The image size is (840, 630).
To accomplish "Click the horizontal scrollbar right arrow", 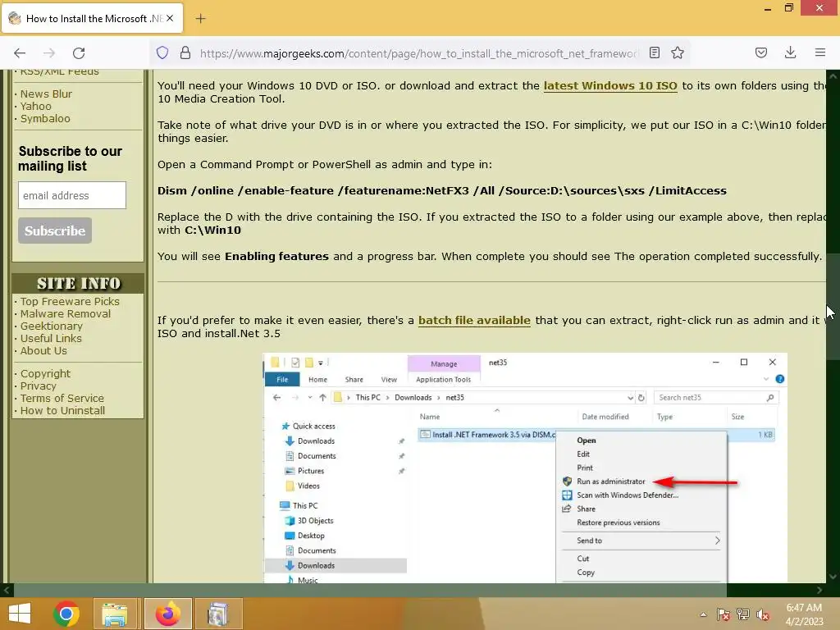I will 819,590.
